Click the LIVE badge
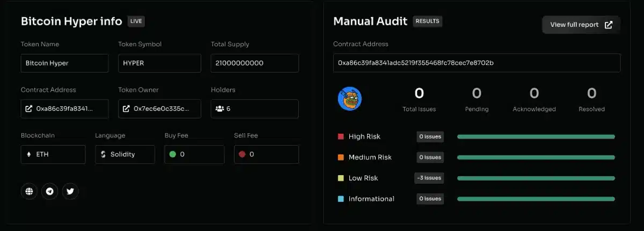Viewport: 644px width, 231px height. click(x=136, y=21)
